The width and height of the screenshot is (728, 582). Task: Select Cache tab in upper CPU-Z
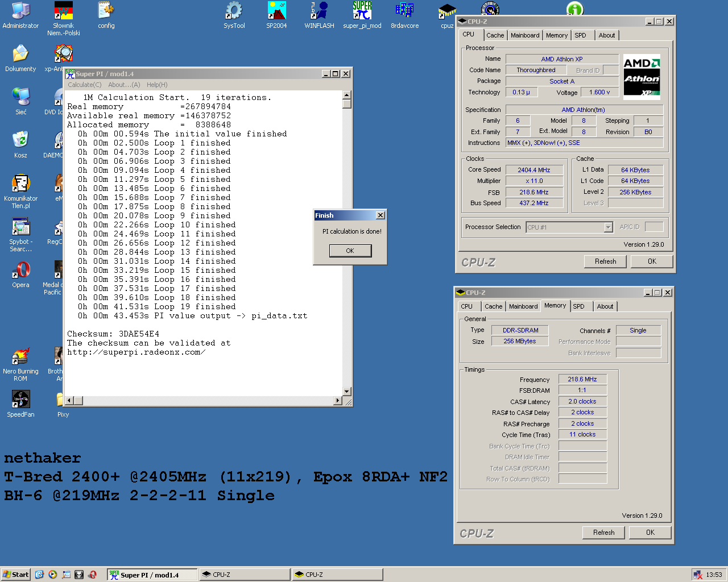click(x=495, y=35)
